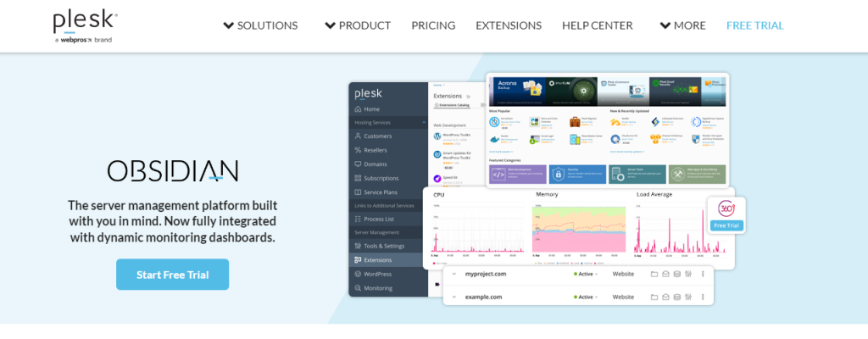Expand the myproject.com domain row
The image size is (868, 339).
[x=453, y=274]
